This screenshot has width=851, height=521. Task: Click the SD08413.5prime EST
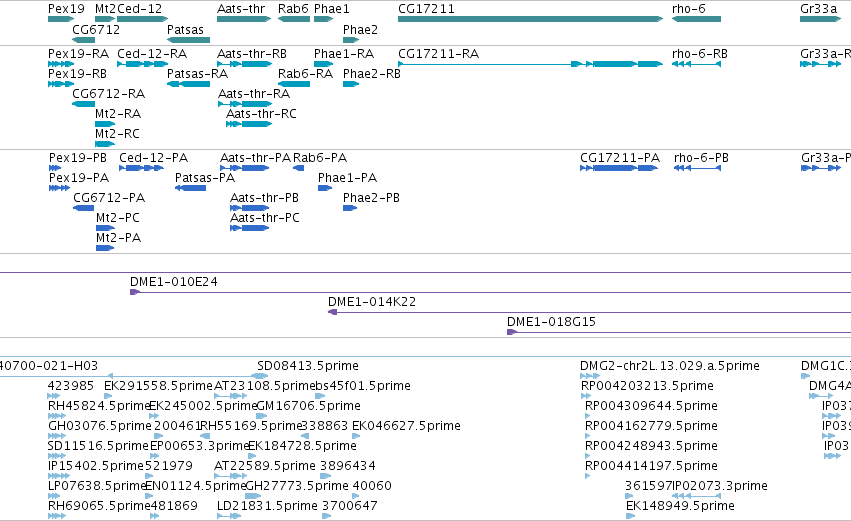pos(261,376)
